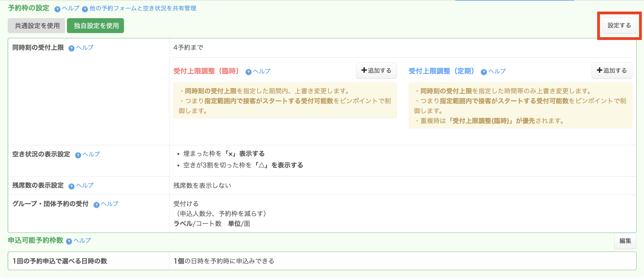Click help icon next to 予約枠の設定 heading
The image size is (644, 280).
[x=57, y=9]
